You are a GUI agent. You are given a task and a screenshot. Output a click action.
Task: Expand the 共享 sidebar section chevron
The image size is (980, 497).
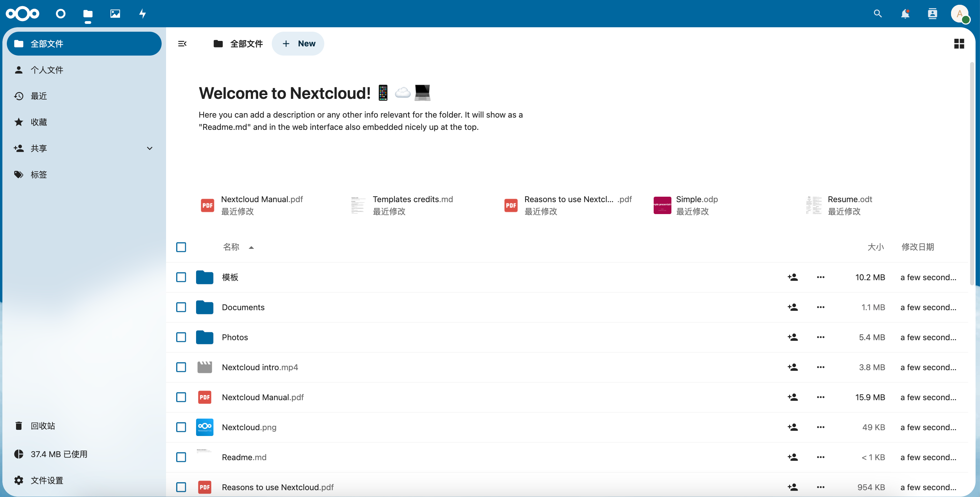[149, 148]
